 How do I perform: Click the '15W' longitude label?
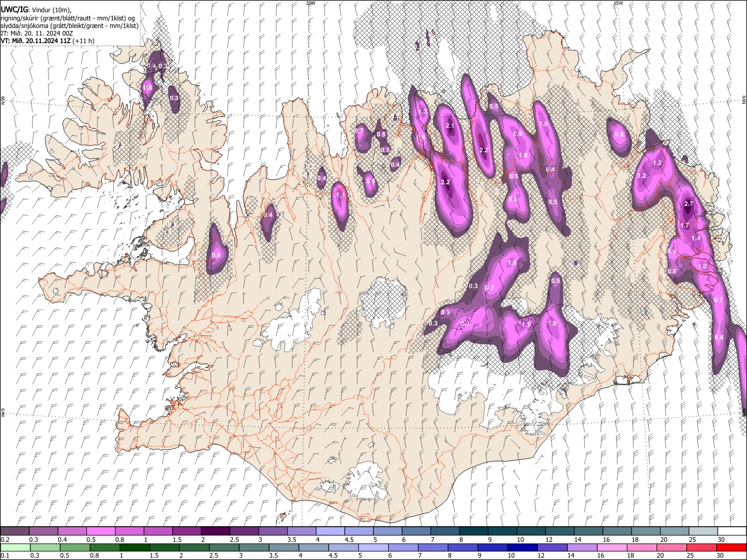[618, 3]
